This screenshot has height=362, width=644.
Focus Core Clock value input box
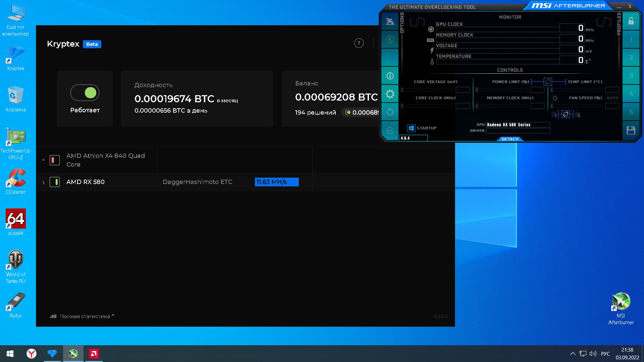pyautogui.click(x=463, y=106)
